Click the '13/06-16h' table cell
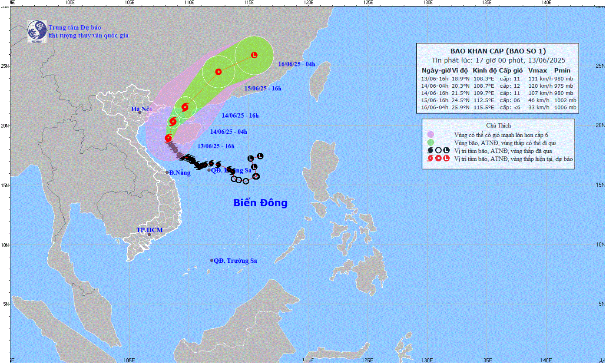The image size is (606, 364). pos(435,79)
